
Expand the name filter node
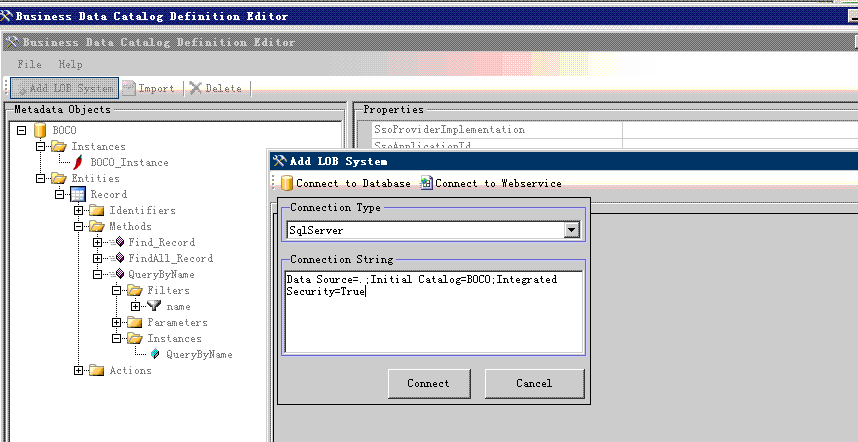click(x=135, y=306)
